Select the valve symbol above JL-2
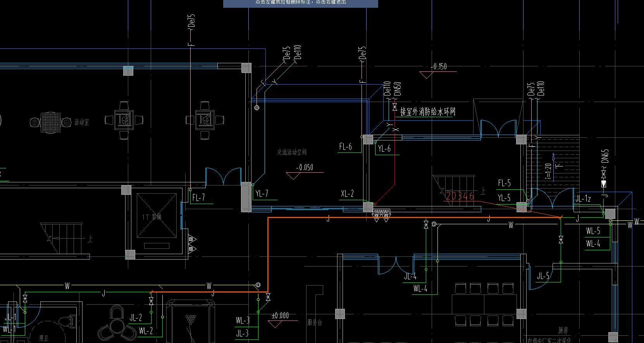The image size is (644, 343). [x=151, y=301]
